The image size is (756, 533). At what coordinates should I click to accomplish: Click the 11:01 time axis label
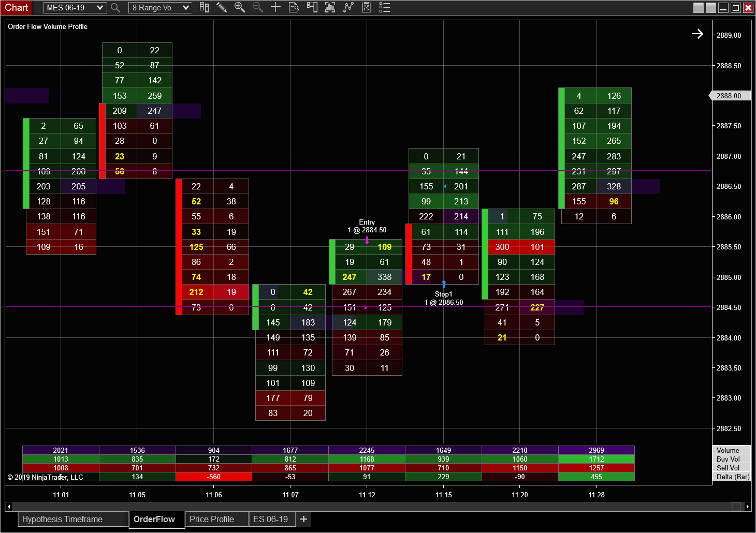pyautogui.click(x=61, y=495)
